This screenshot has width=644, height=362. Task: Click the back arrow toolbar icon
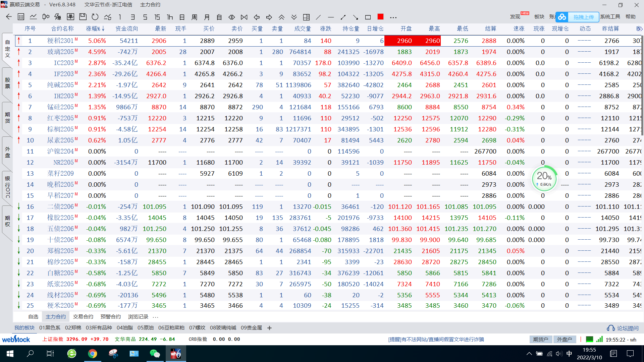(x=9, y=17)
